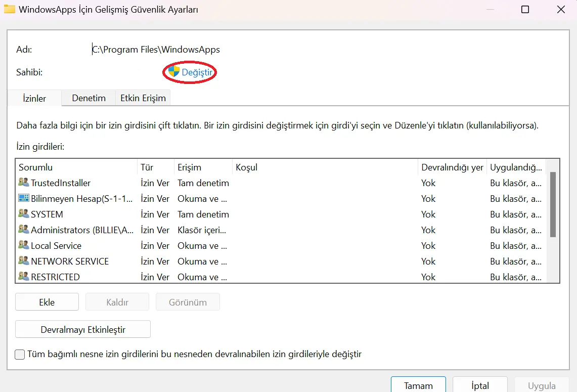
Task: Click the SYSTEM user group icon
Action: click(x=24, y=213)
